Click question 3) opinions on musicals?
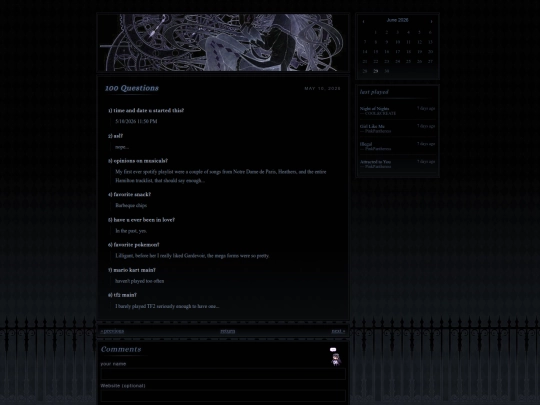This screenshot has height=405, width=540. coord(138,161)
